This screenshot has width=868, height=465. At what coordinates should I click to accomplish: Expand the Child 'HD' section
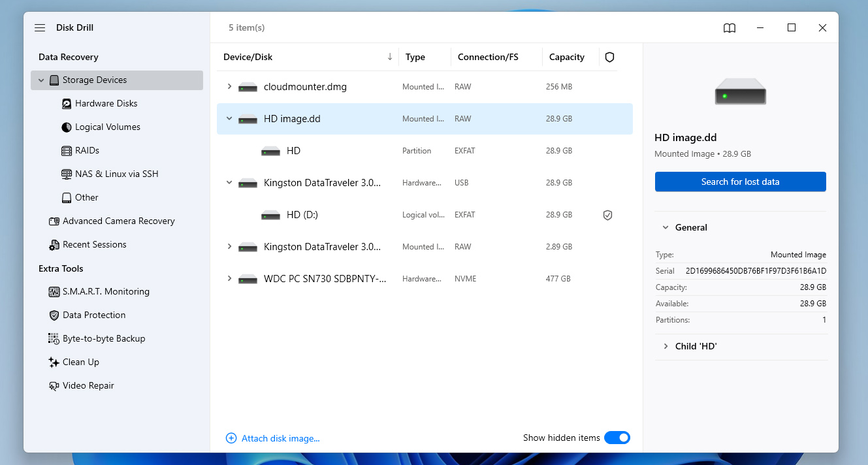[x=666, y=347]
